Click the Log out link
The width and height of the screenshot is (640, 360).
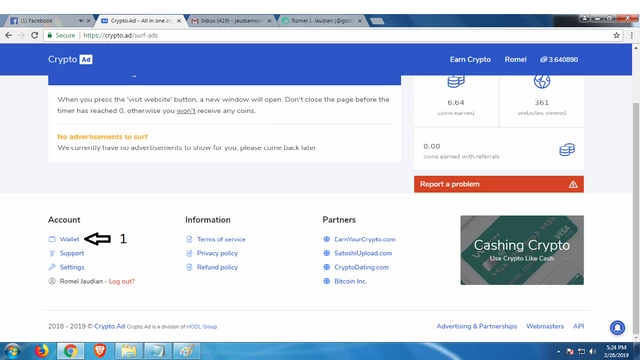(x=122, y=281)
